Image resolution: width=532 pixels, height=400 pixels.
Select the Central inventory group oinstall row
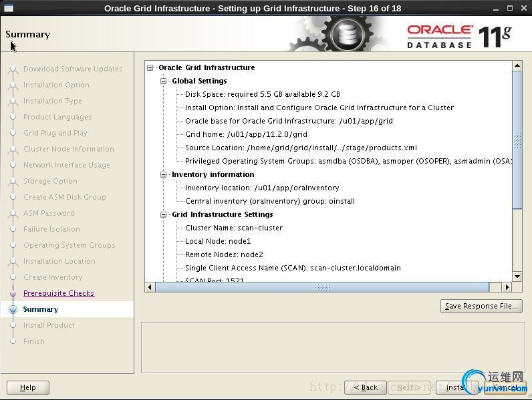[x=270, y=202]
